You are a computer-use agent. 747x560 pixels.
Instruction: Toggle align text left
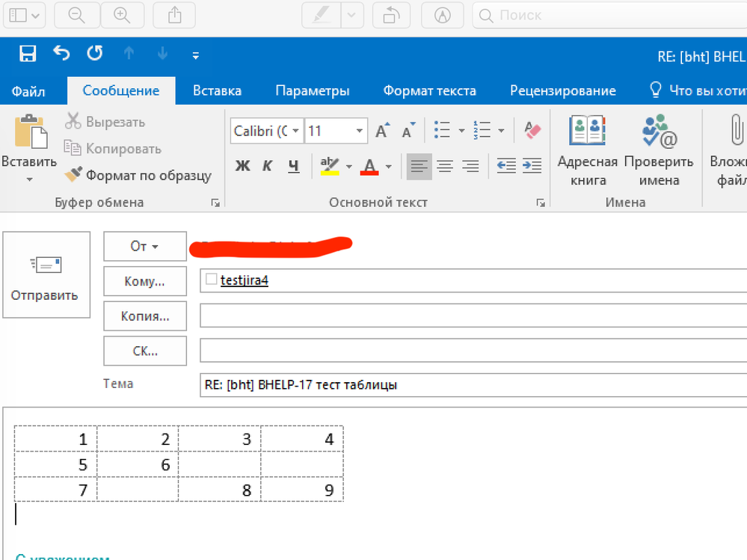[x=419, y=166]
